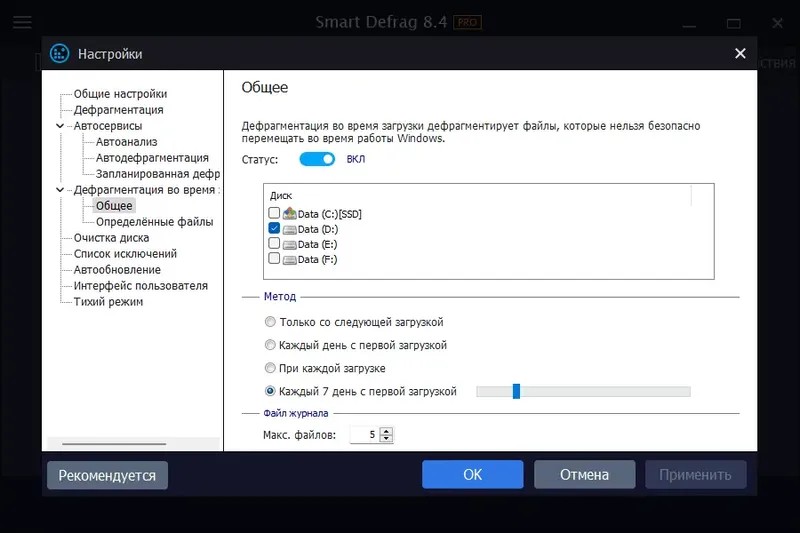
Task: Click the Data (E:) drive icon
Action: (x=290, y=245)
